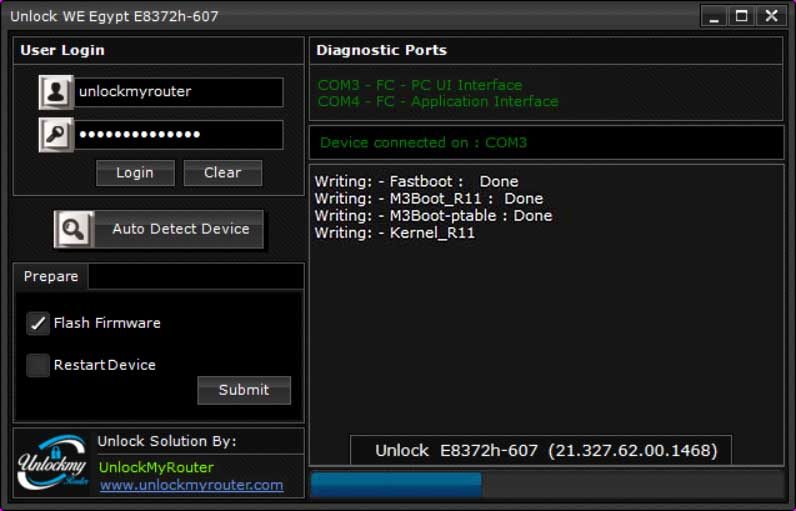Click the key icon beside password field
This screenshot has height=511, width=796.
tap(56, 135)
